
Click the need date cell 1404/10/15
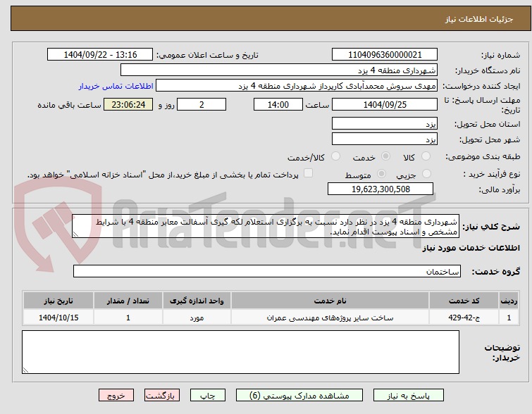58,318
